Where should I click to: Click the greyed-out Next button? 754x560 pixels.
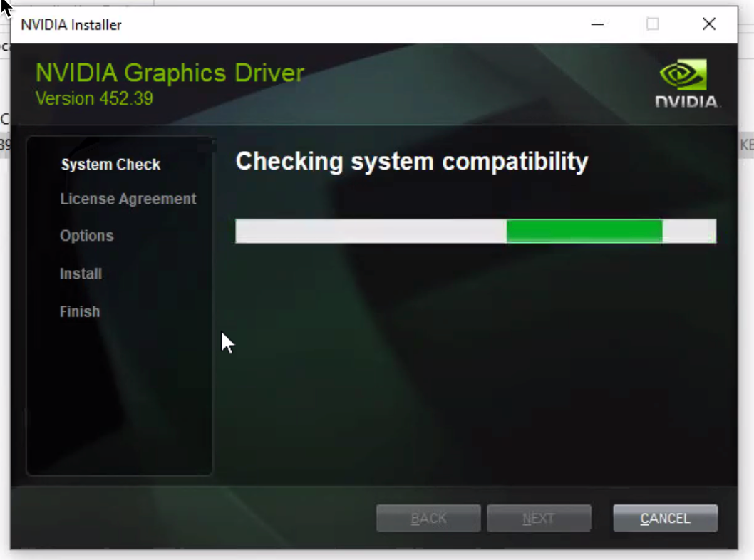[x=539, y=518]
